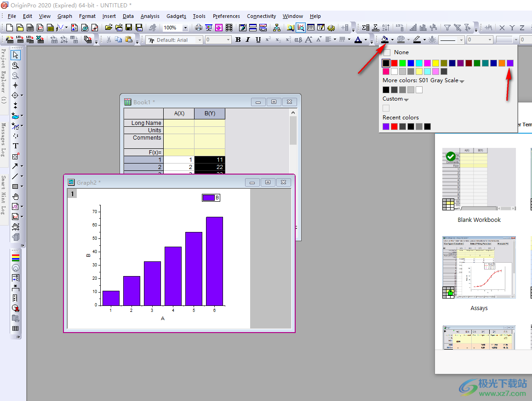Pick the purple recent color swatch
The image size is (532, 401).
point(386,126)
